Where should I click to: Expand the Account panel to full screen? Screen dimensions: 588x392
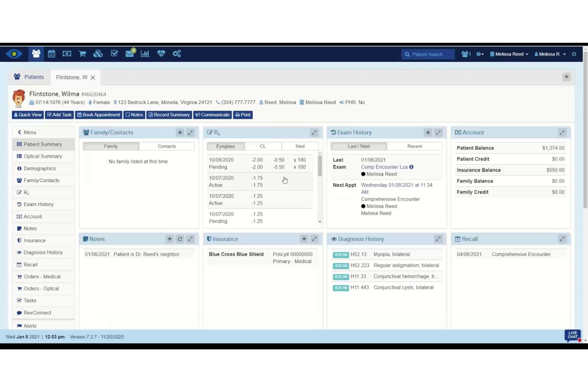click(563, 132)
